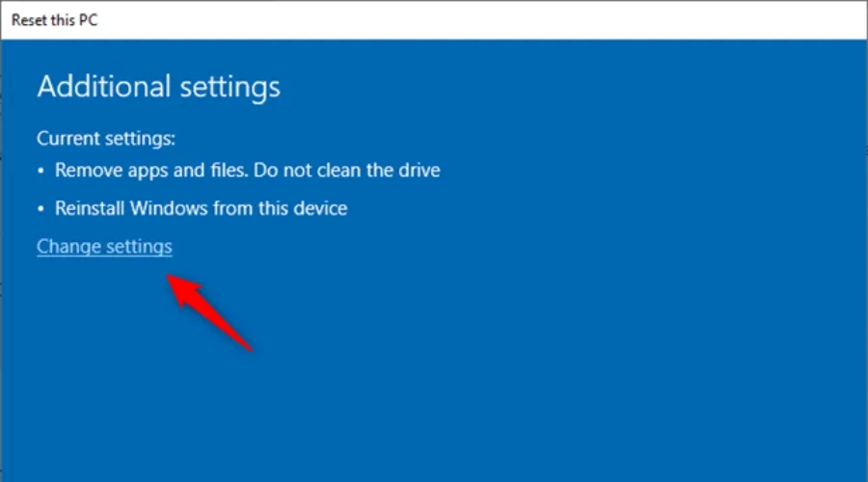Click the bullet dot before "Reinstall Windows"
This screenshot has height=482, width=868.
41,208
